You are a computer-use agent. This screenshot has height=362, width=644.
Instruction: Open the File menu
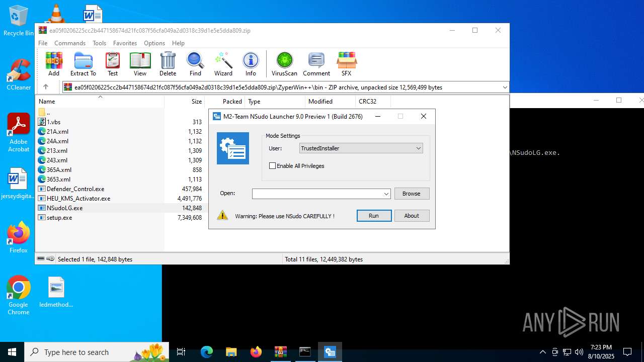click(43, 43)
